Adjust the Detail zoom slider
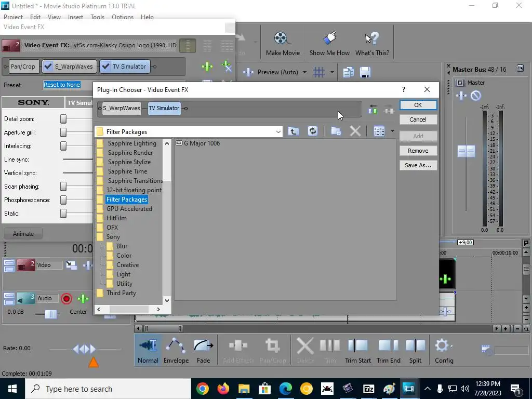 click(63, 119)
